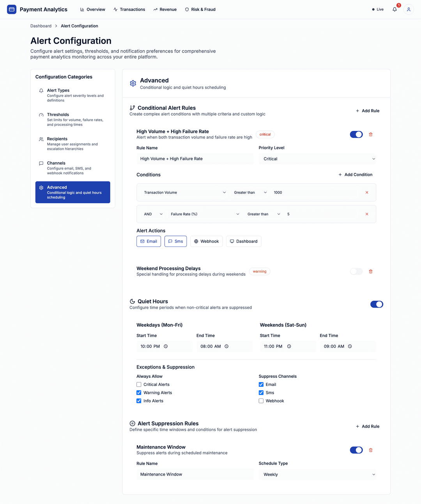Viewport: 421px width, 504px height.
Task: Select the Payment Analytics logo icon
Action: pyautogui.click(x=11, y=9)
